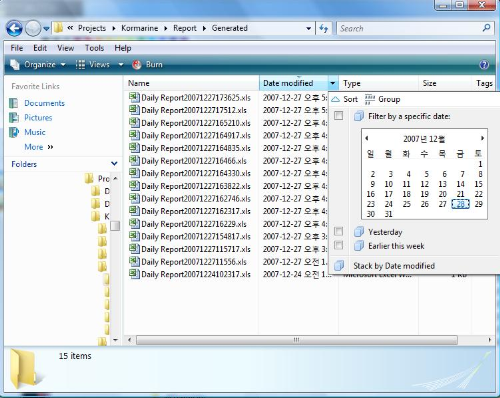Select Daily Report200712271​7512.xls file icon
This screenshot has height=398, width=500.
134,110
